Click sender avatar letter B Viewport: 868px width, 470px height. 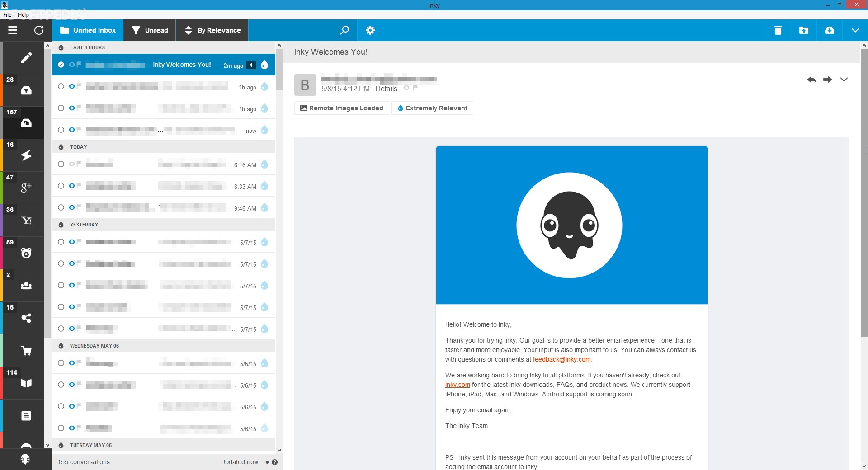coord(305,85)
